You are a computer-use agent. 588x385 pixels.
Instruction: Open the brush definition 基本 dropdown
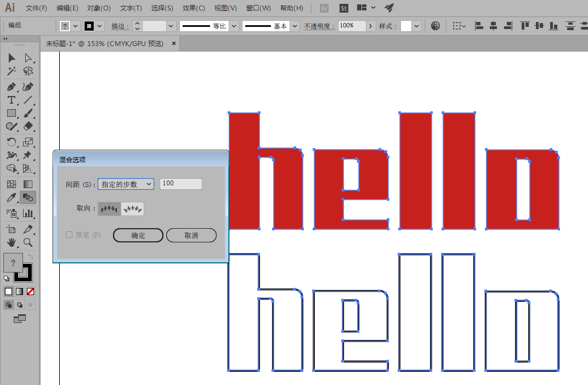point(295,26)
